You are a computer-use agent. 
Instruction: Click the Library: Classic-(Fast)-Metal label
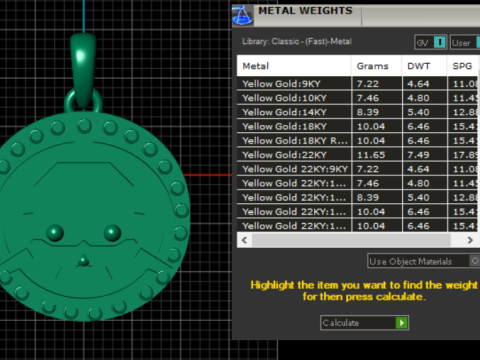(x=297, y=42)
